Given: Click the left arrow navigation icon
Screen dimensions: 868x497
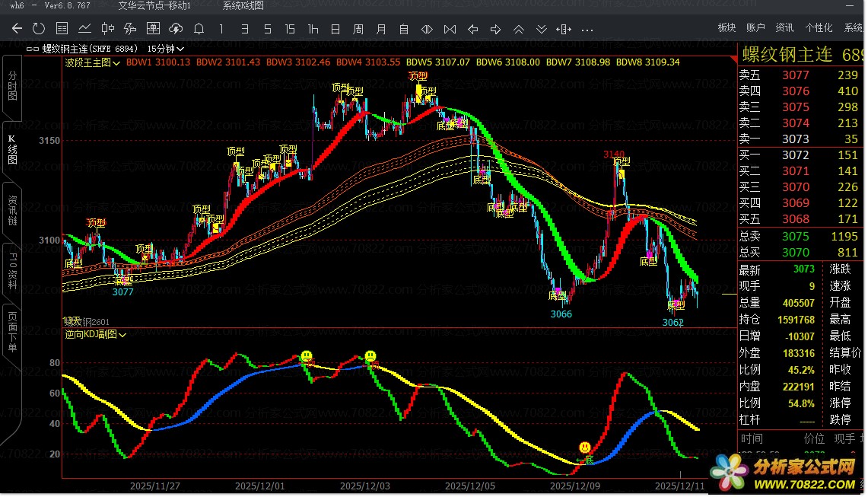Looking at the screenshot, I should pyautogui.click(x=473, y=29).
